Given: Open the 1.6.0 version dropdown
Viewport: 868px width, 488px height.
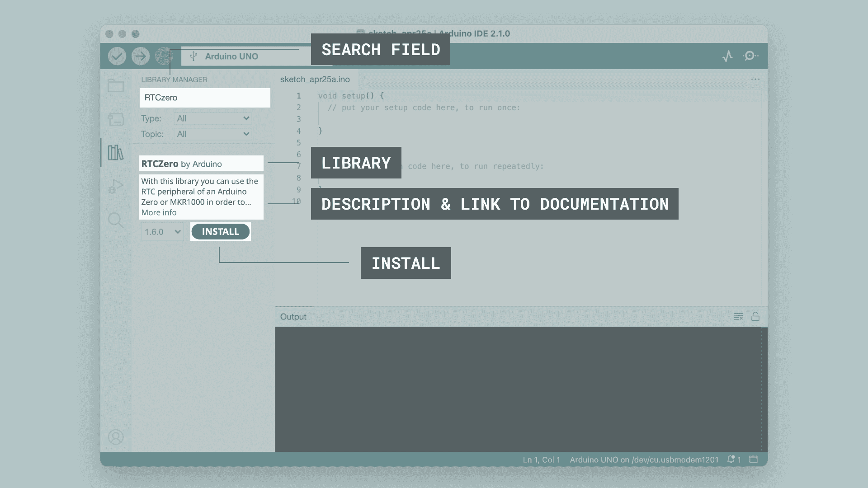Looking at the screenshot, I should click(162, 232).
